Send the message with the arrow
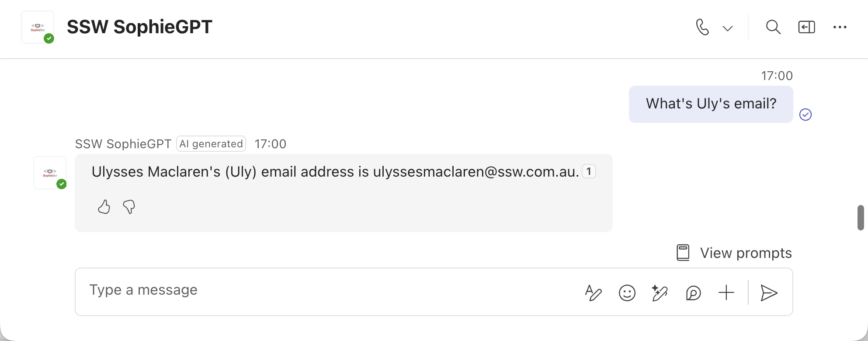 (769, 292)
